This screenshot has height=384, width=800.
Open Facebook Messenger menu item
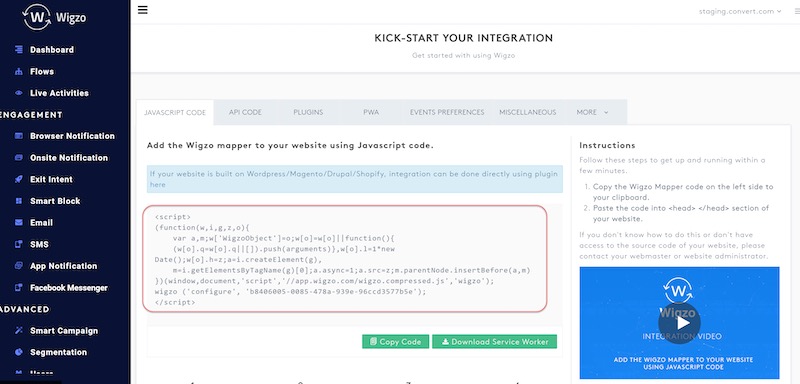point(69,288)
